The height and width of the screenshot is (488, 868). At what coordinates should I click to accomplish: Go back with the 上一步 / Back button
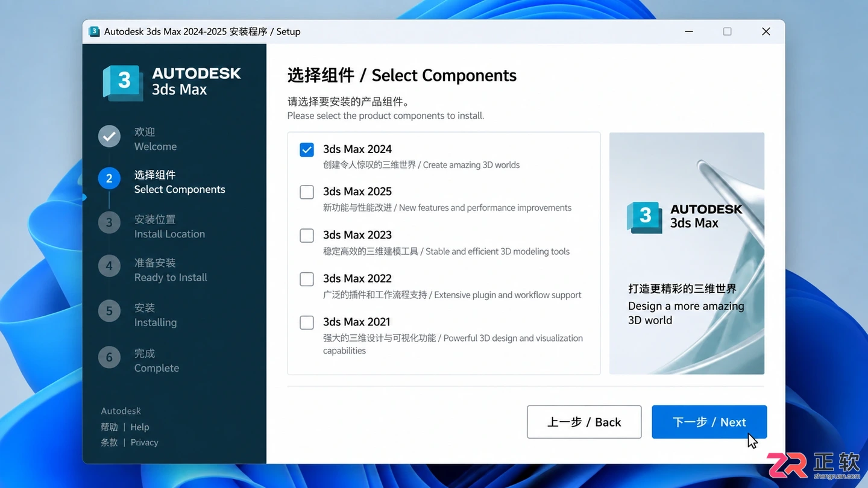click(584, 422)
